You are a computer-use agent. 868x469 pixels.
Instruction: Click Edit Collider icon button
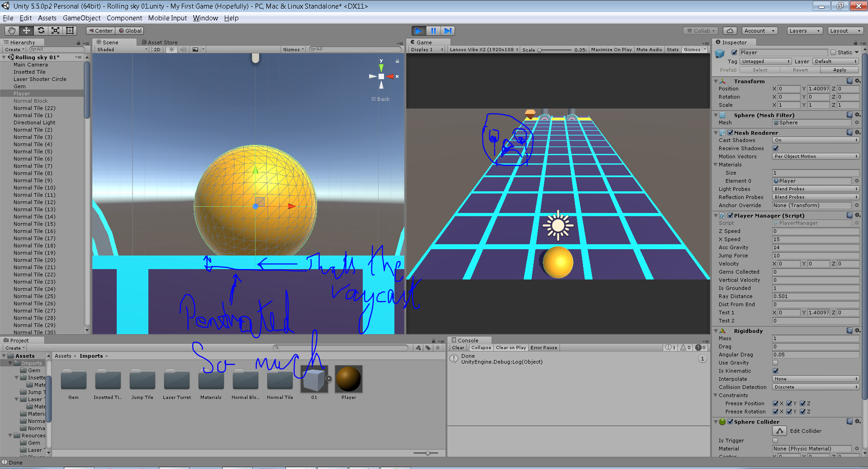pyautogui.click(x=780, y=431)
